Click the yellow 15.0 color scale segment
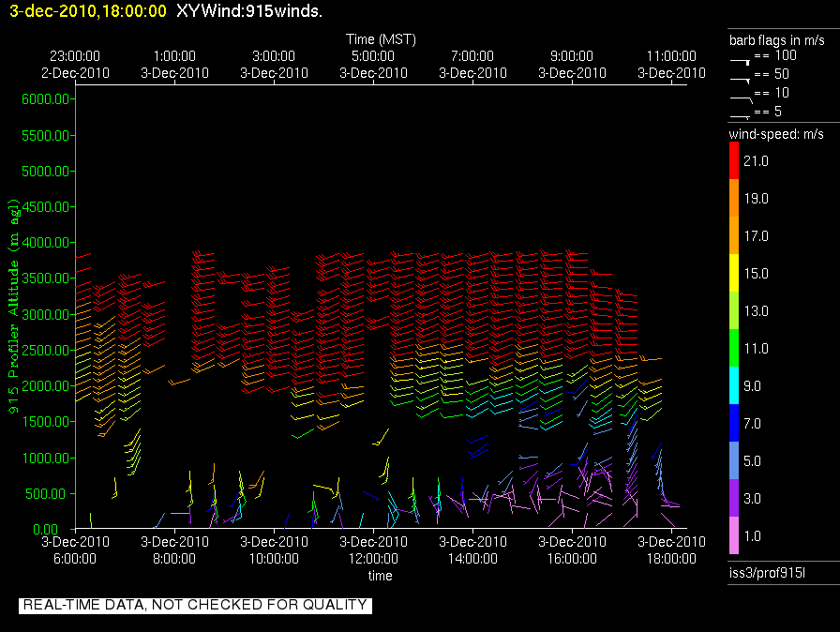 734,273
